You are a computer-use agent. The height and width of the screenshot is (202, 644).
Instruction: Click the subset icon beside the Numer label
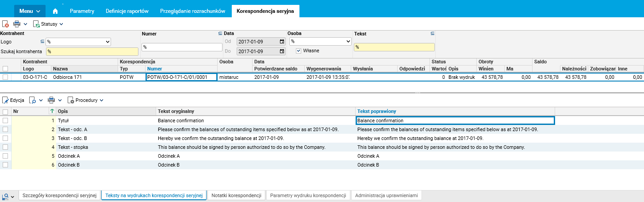coord(220,33)
